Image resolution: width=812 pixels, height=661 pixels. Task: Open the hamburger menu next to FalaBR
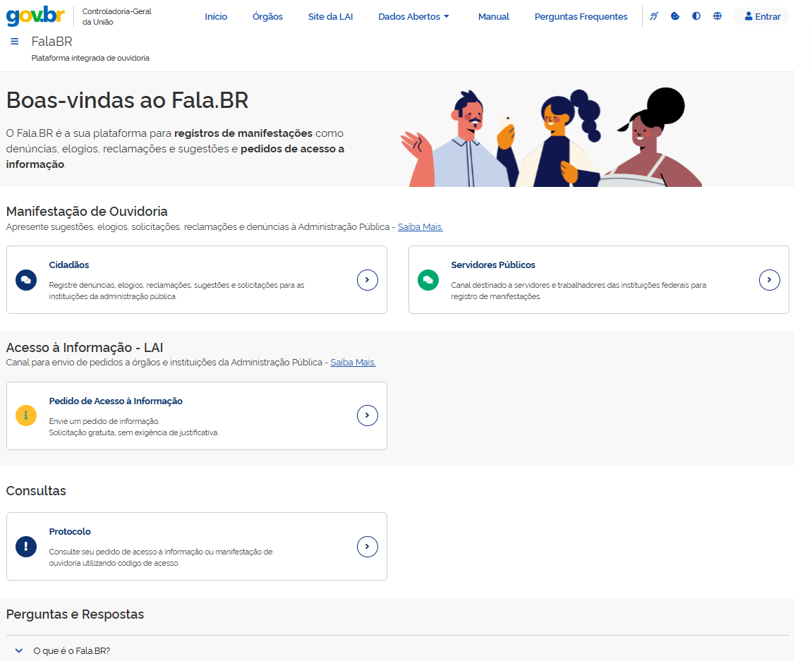pos(15,42)
